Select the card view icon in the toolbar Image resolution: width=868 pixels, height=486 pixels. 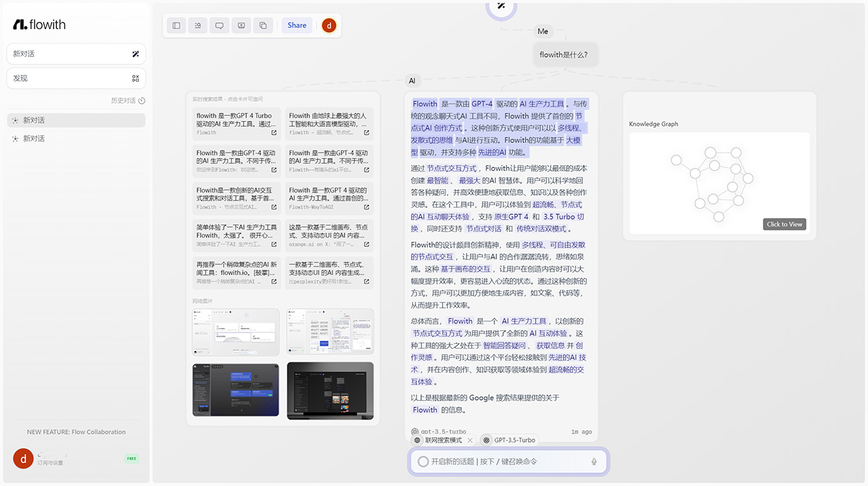(241, 25)
